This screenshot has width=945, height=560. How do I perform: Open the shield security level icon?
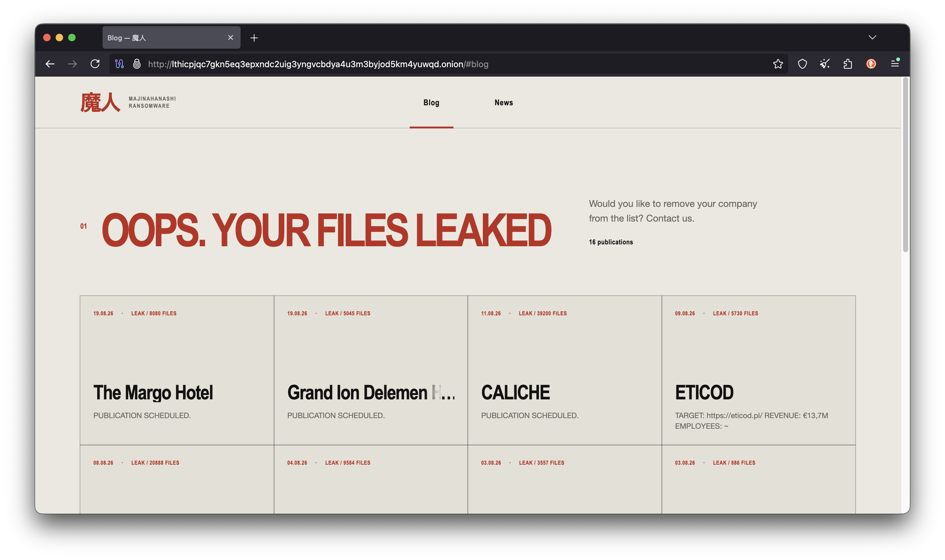click(802, 64)
